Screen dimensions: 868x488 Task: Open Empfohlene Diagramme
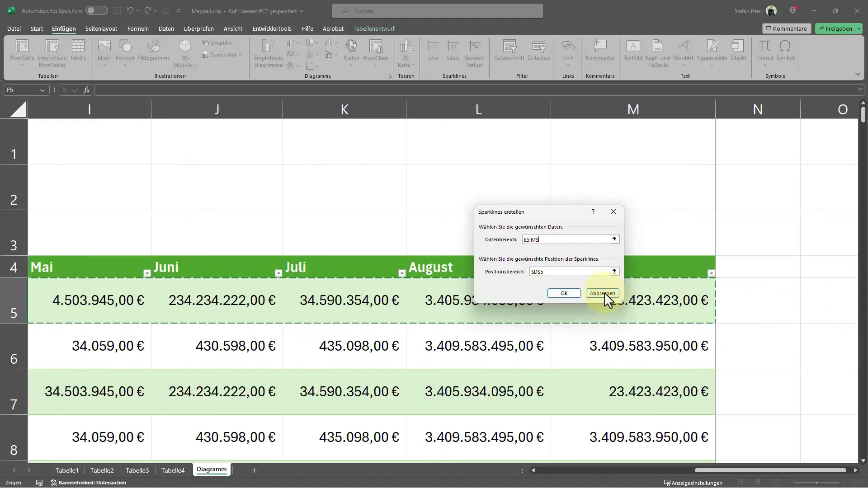pos(269,53)
